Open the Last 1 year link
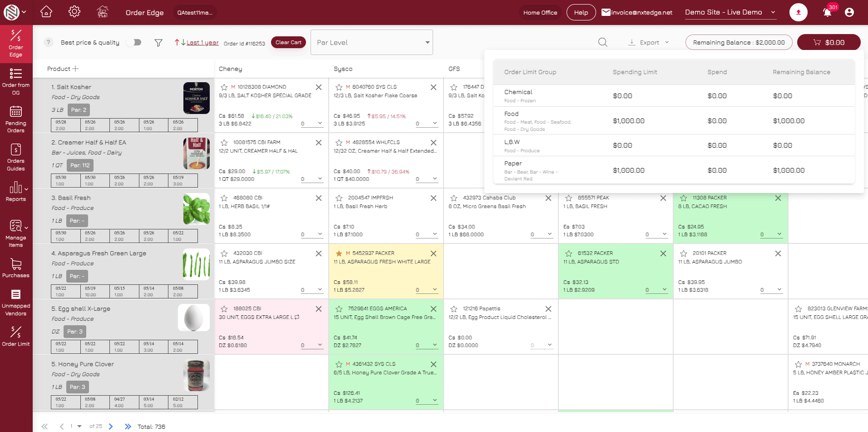This screenshot has width=868, height=432. coord(202,43)
